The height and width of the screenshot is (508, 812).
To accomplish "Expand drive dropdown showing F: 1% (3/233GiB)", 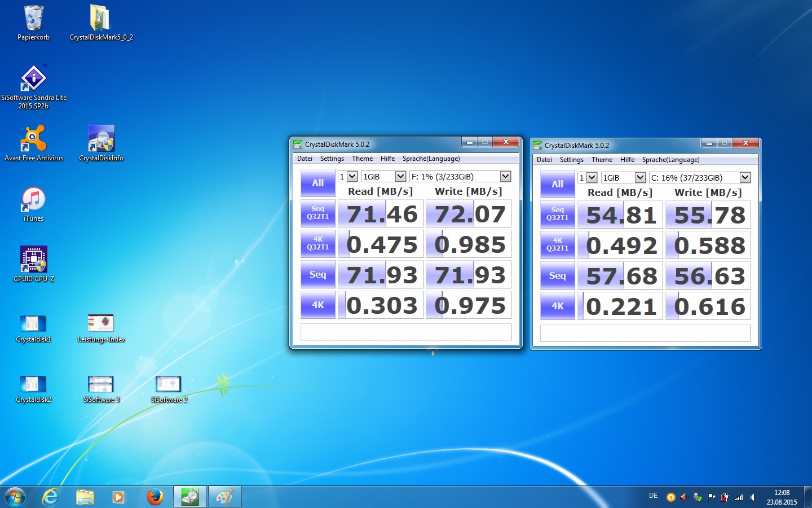I will (x=505, y=177).
